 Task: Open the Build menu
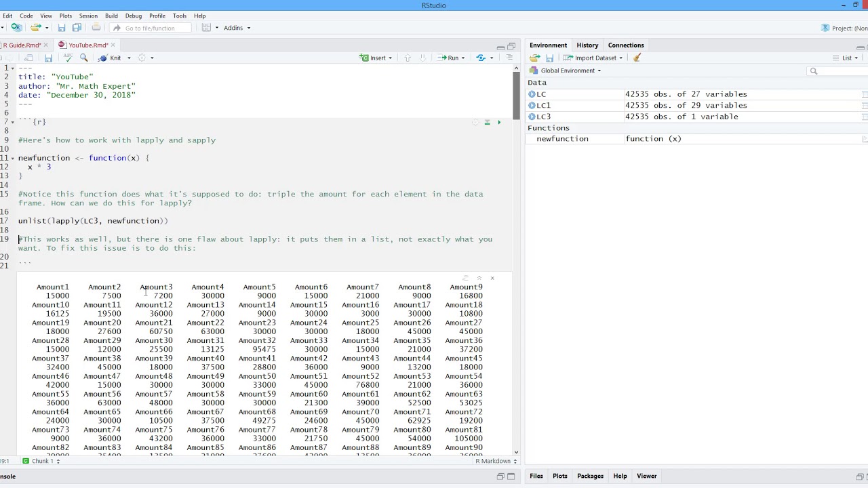[x=111, y=16]
